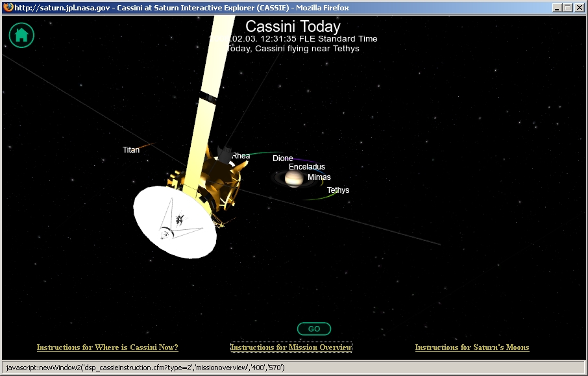Minimize the Firefox window

[x=557, y=8]
